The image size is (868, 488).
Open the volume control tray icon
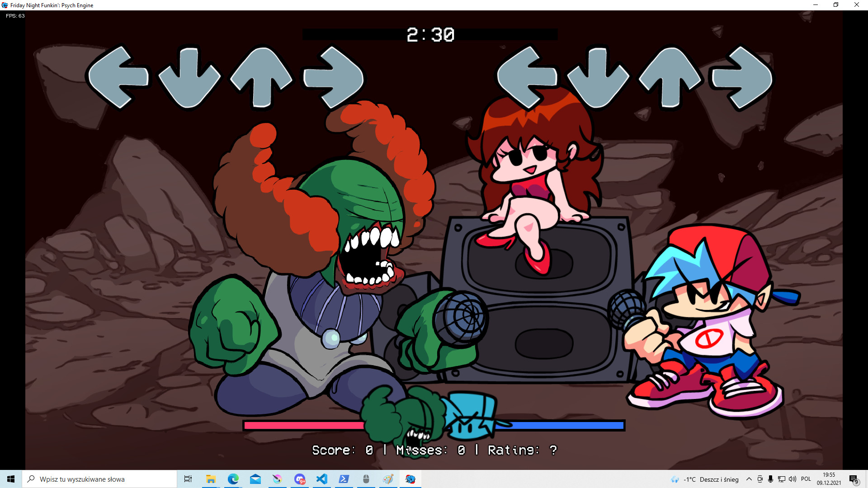pos(792,479)
